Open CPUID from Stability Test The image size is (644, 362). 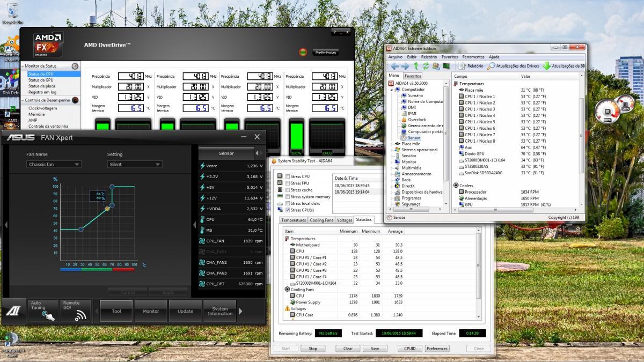pyautogui.click(x=409, y=349)
